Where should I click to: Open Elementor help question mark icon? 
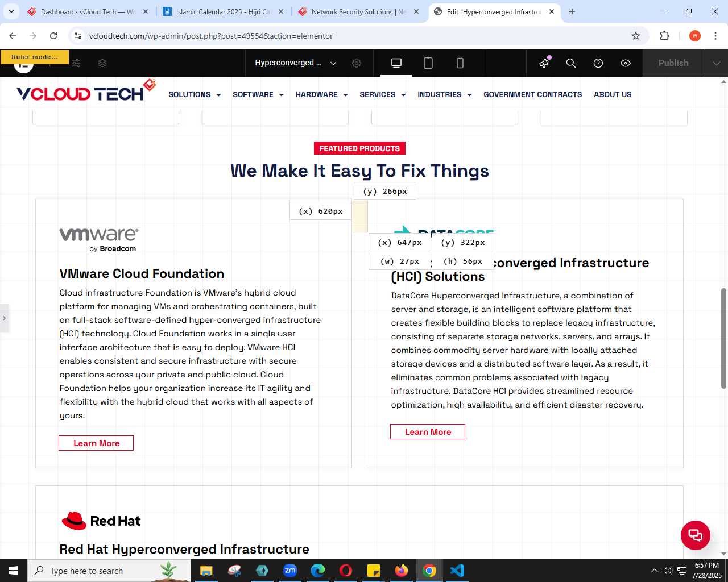598,63
